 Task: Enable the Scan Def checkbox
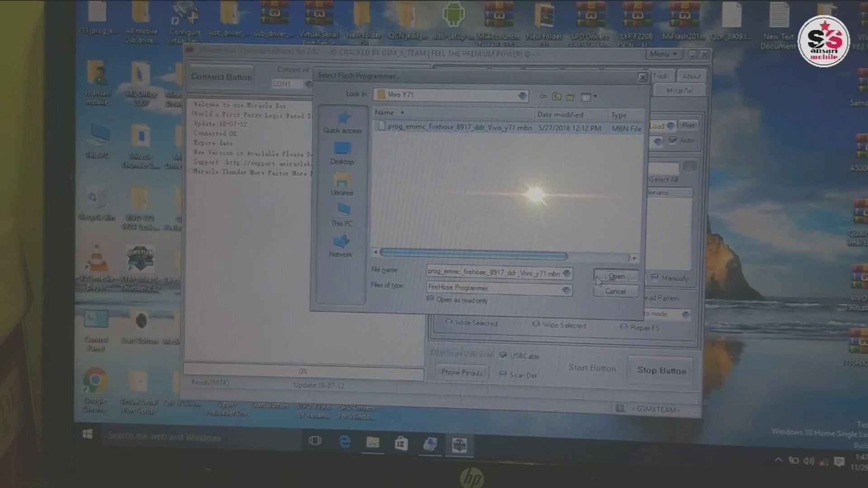tap(503, 375)
